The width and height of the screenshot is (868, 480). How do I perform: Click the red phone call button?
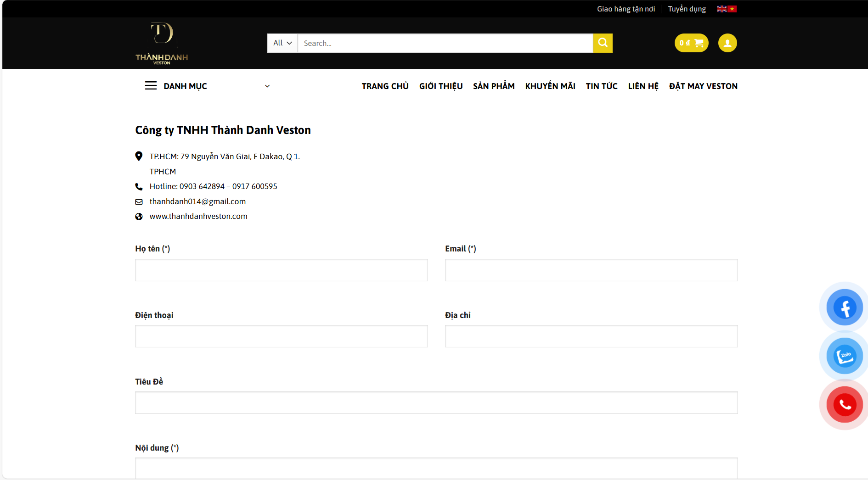844,405
